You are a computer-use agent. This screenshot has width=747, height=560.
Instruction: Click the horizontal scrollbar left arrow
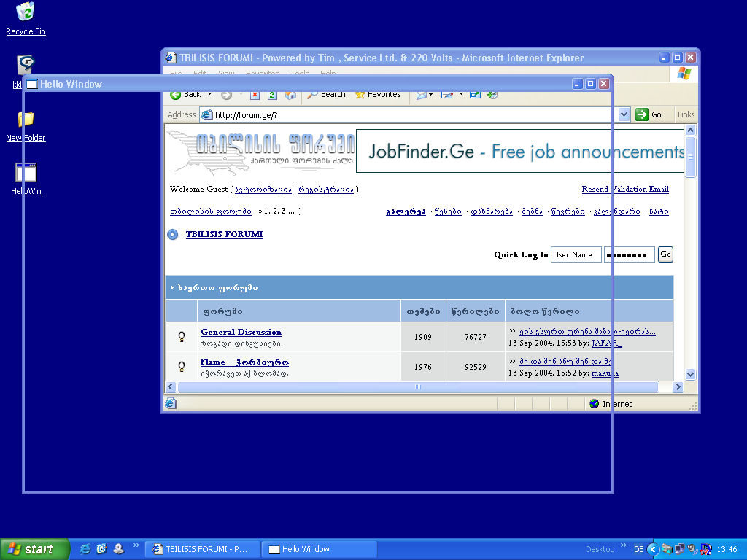(171, 387)
